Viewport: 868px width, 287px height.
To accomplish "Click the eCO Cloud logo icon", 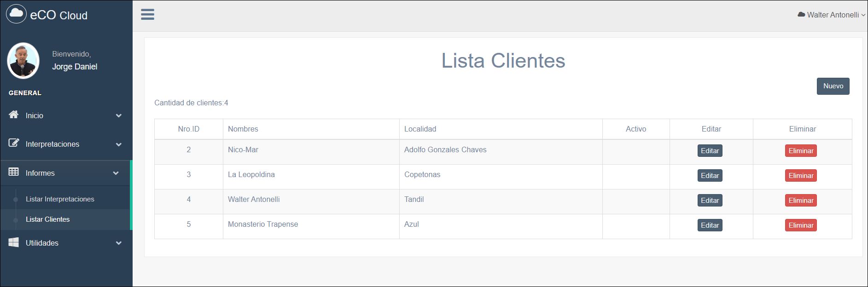I will [x=16, y=14].
